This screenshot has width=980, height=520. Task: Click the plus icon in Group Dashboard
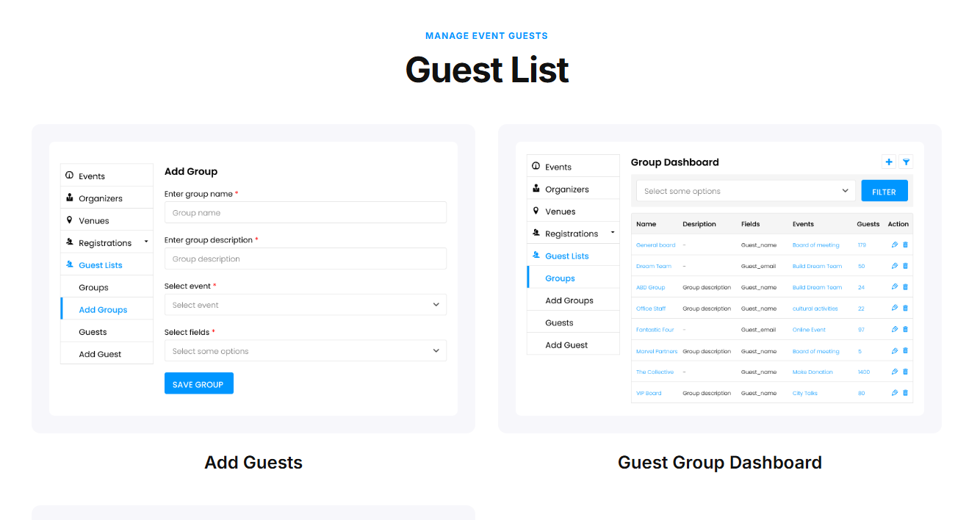pos(889,162)
